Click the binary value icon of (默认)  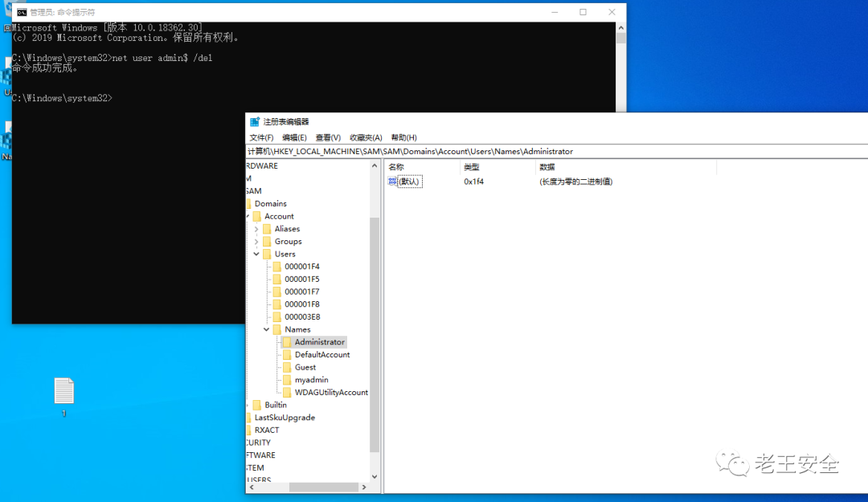[392, 182]
